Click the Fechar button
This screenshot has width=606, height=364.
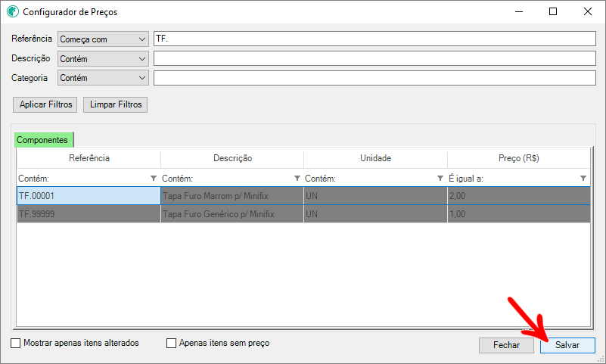(x=506, y=344)
